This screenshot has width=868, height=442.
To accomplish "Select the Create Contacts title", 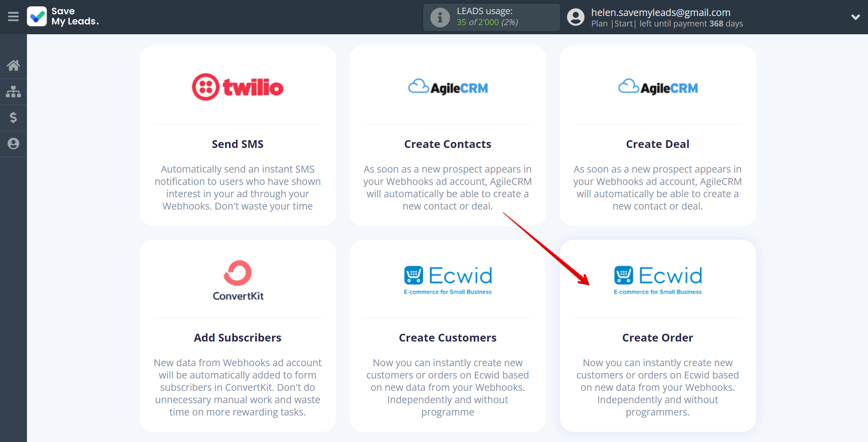I will 447,144.
